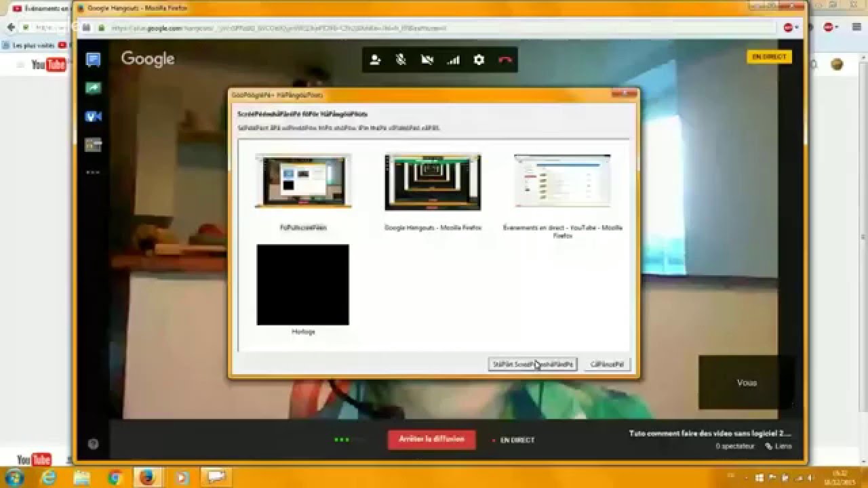This screenshot has width=868, height=488.
Task: Select the full screen thumbnail
Action: (x=303, y=181)
